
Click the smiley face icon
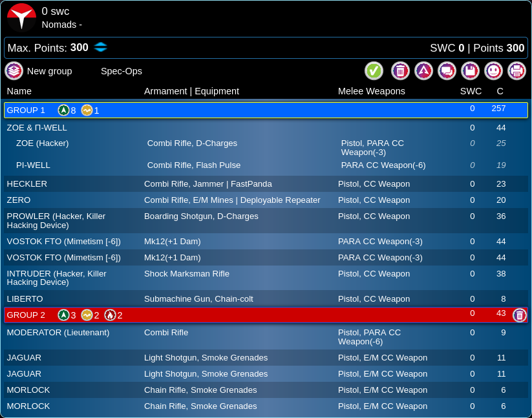pos(493,71)
